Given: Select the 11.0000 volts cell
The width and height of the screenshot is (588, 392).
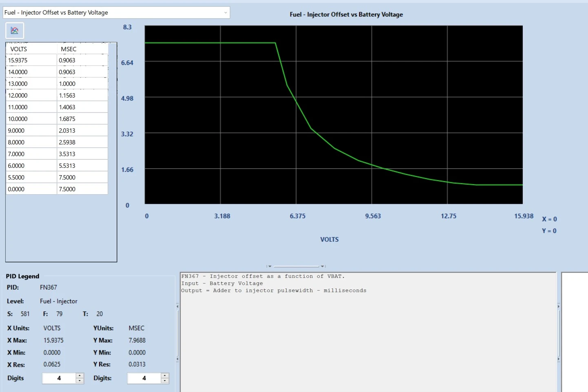Looking at the screenshot, I should tap(31, 107).
